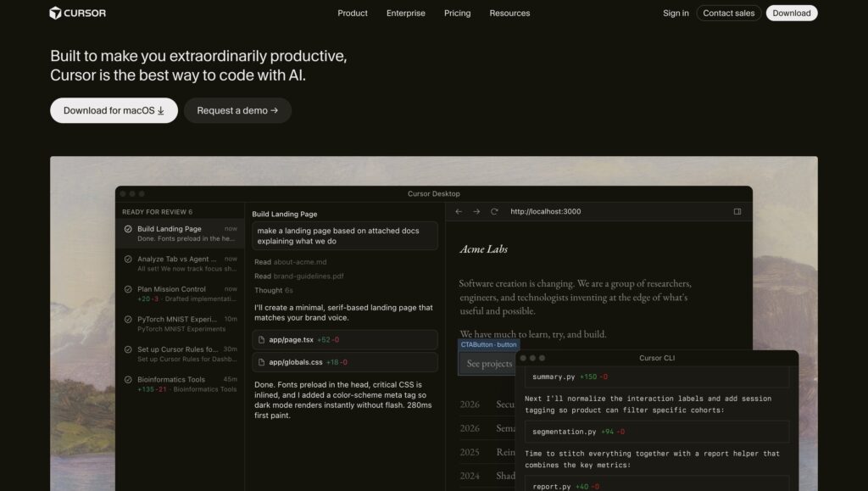
Task: Click the browser forward arrow icon
Action: point(476,211)
